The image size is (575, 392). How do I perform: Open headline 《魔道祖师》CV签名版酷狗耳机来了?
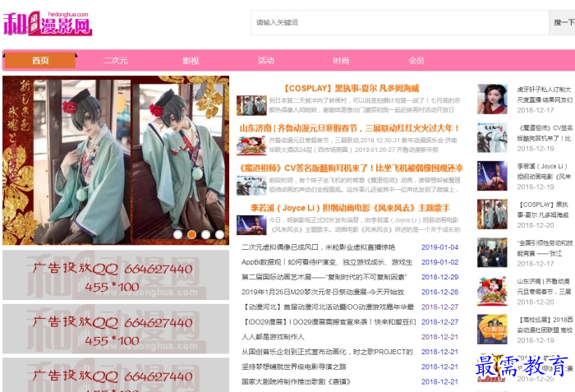tap(351, 168)
